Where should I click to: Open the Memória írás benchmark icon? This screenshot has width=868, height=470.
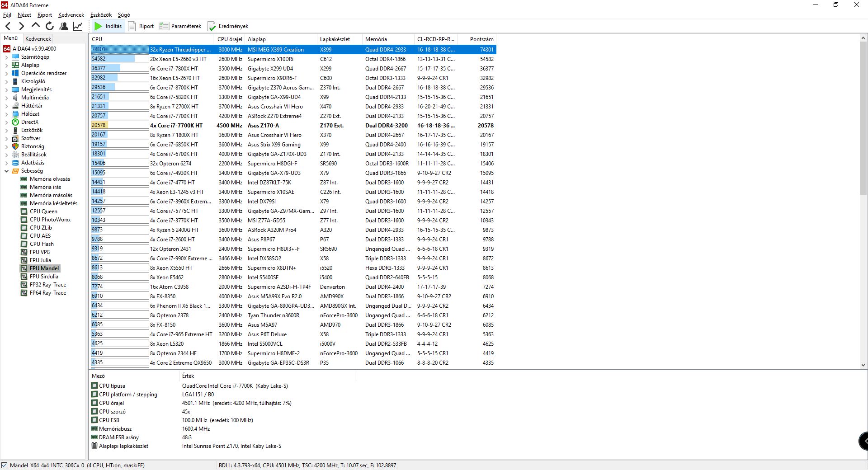[24, 187]
